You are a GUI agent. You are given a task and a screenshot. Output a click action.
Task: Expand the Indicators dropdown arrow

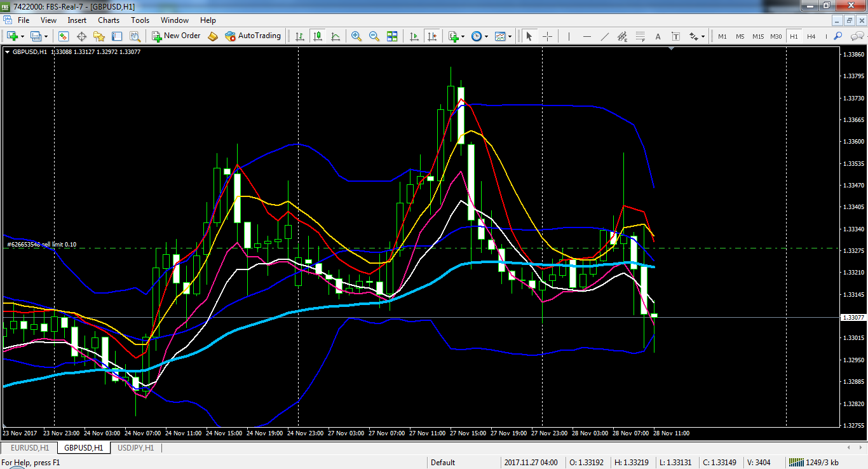tap(463, 37)
